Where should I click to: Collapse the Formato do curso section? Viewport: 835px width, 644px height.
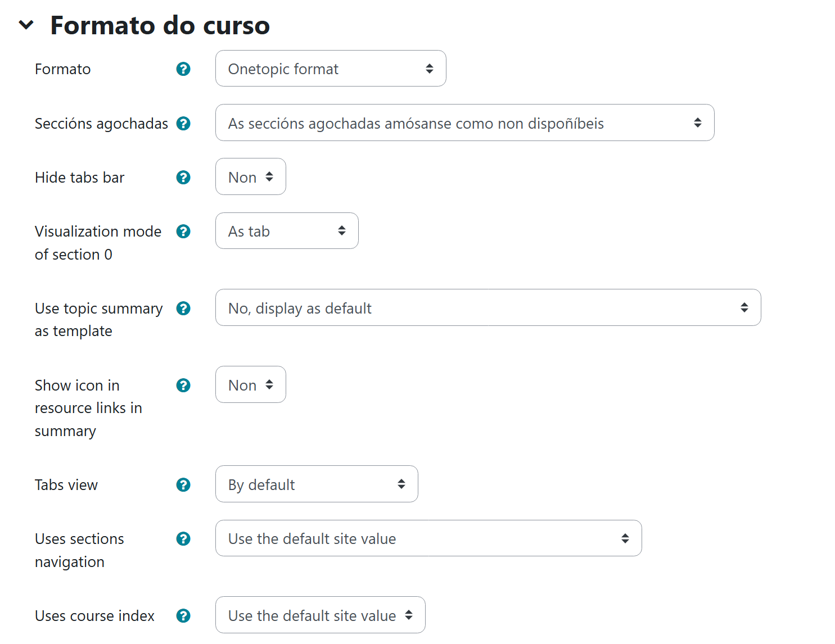[26, 25]
